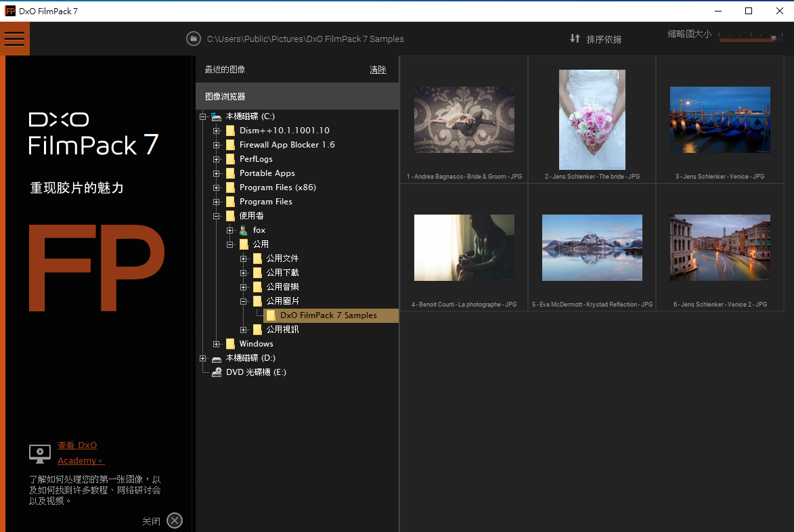
Task: Open the Jens Schlenker The bride thumbnail
Action: [x=592, y=119]
